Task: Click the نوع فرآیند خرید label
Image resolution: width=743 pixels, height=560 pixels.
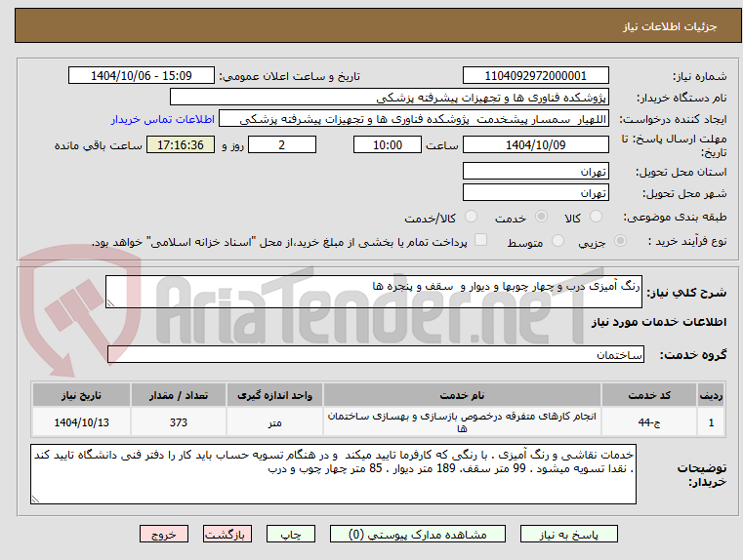Action: click(x=687, y=241)
